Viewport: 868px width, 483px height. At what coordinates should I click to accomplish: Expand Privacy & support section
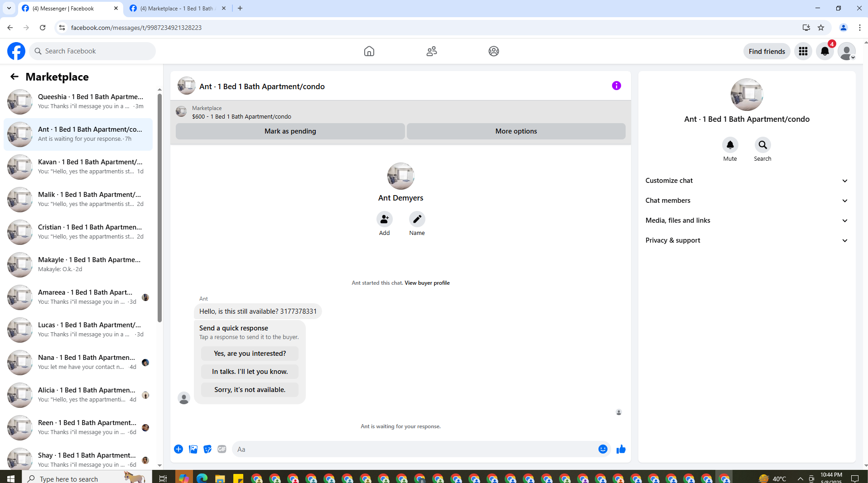(x=747, y=240)
